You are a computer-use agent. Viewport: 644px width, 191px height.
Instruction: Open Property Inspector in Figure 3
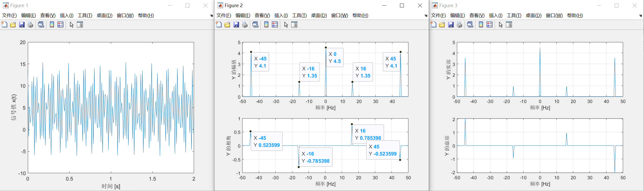pos(509,24)
